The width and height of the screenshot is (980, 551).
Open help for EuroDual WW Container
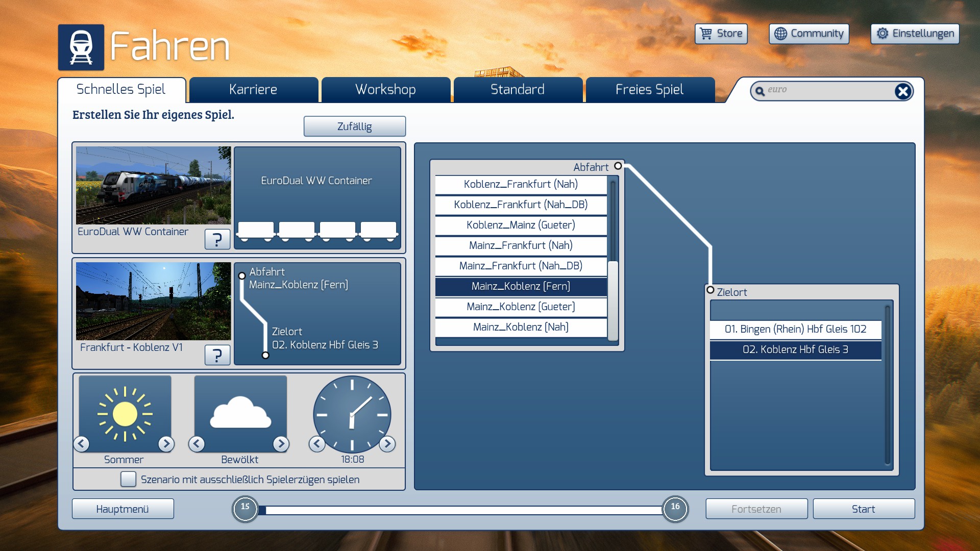click(217, 239)
